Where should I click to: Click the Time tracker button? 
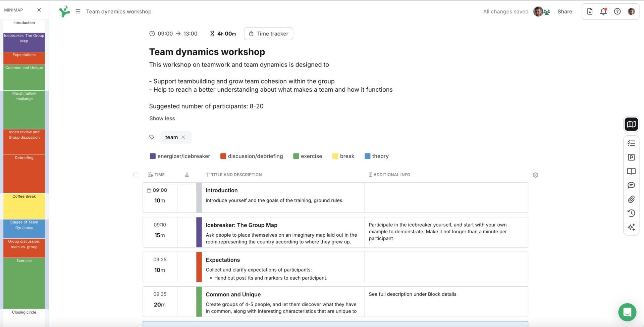tap(268, 34)
